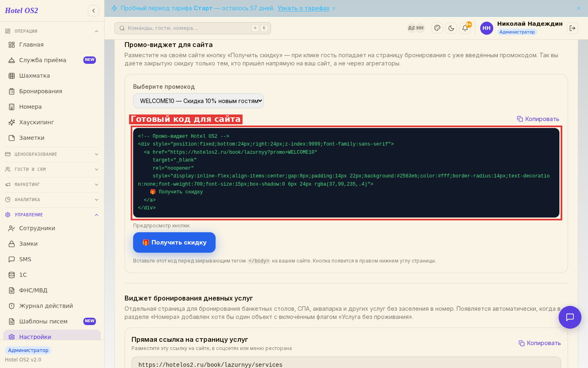588x368 pixels.
Task: Copy the ready site widget code
Action: [538, 119]
